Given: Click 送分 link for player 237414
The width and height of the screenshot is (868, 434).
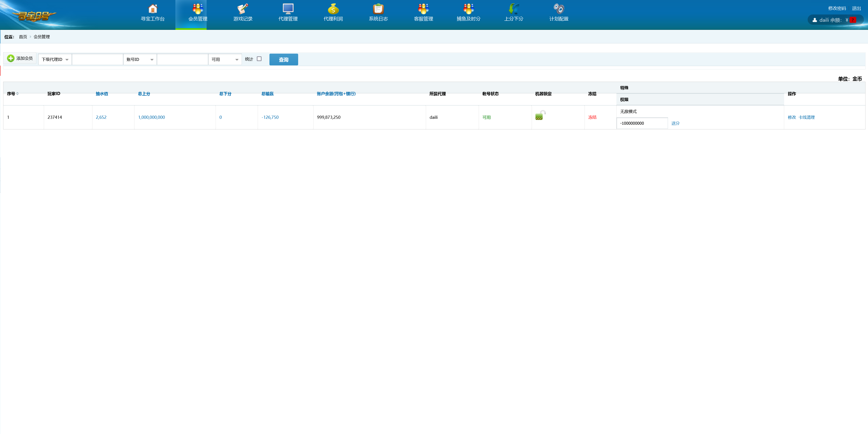Looking at the screenshot, I should click(x=675, y=123).
